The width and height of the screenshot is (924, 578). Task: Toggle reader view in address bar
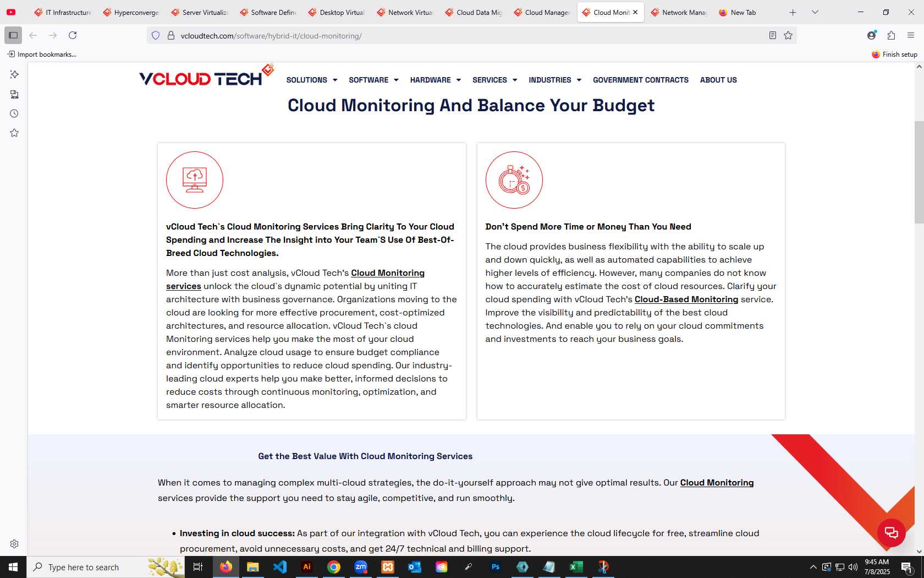pyautogui.click(x=773, y=36)
